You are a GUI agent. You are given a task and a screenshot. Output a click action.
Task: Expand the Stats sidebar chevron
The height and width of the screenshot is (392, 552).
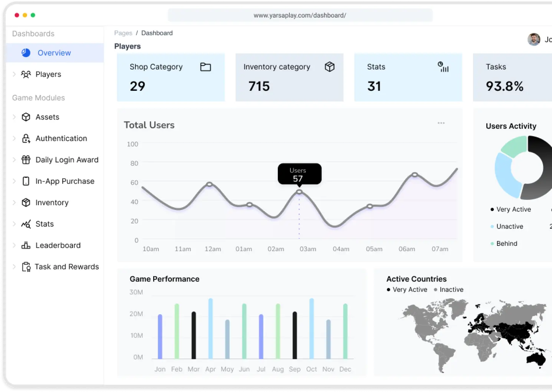tap(14, 224)
